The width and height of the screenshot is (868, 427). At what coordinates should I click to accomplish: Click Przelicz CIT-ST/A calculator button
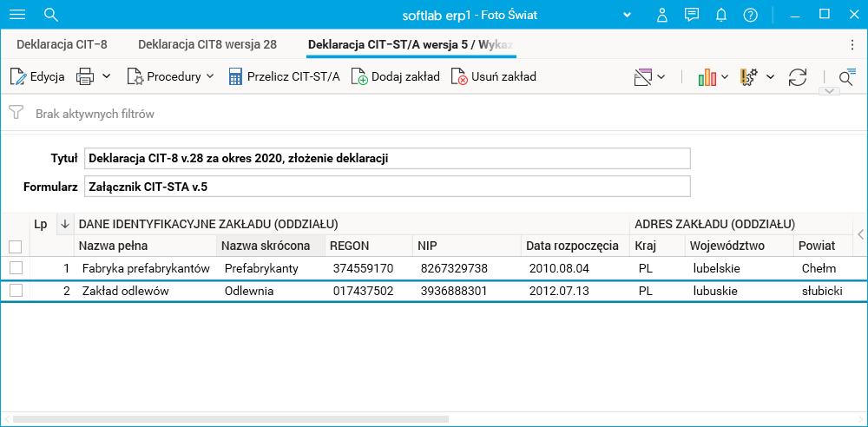pos(284,77)
